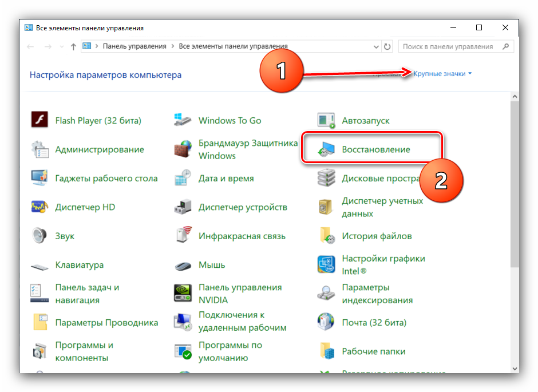This screenshot has width=538, height=392.
Task: Open the Администрирование link text
Action: coord(100,149)
